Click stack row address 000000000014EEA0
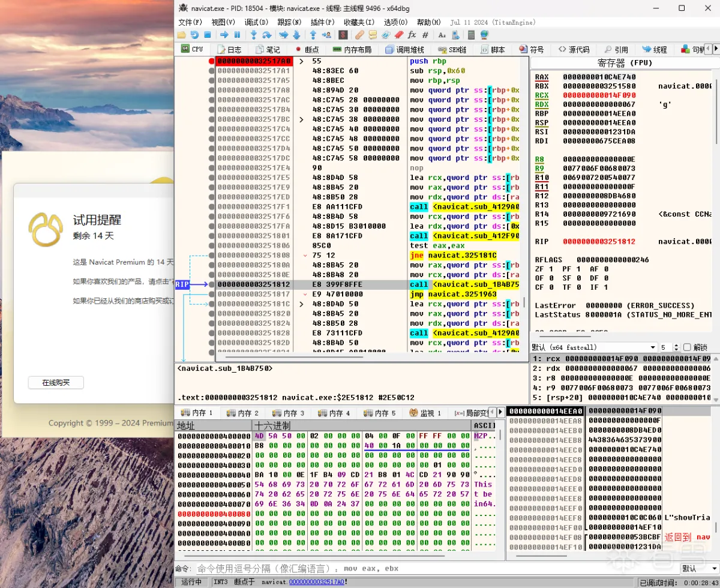 [x=546, y=411]
